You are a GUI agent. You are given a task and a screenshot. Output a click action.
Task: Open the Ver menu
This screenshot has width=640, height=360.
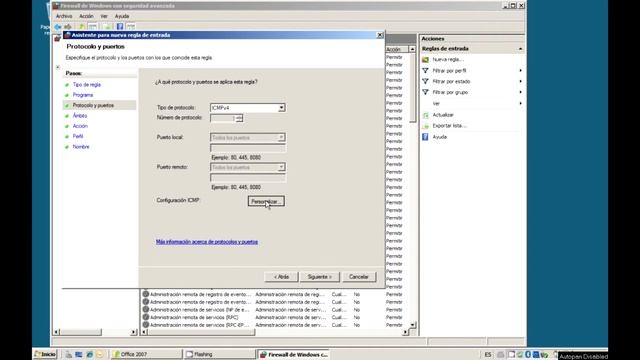[104, 16]
